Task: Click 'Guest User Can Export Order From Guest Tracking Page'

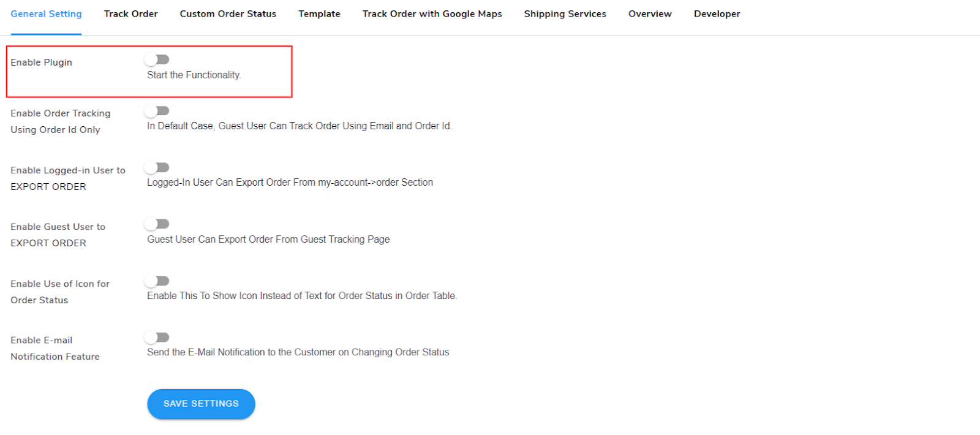Action: pyautogui.click(x=268, y=239)
